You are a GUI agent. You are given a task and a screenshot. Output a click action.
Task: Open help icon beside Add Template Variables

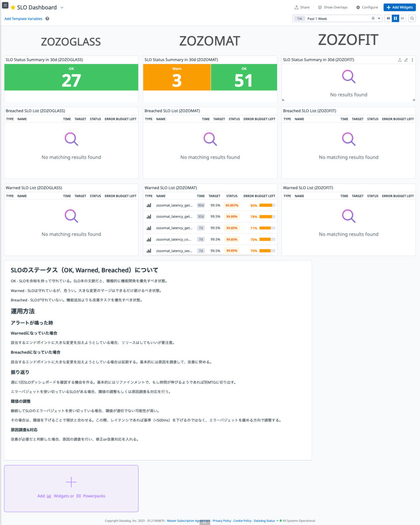(x=47, y=19)
